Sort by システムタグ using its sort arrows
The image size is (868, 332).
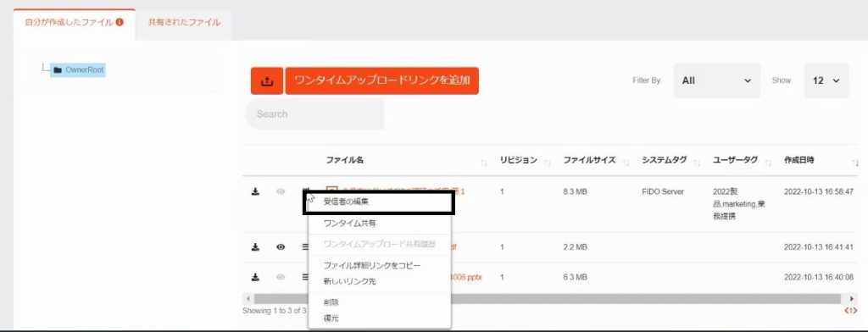coord(698,163)
